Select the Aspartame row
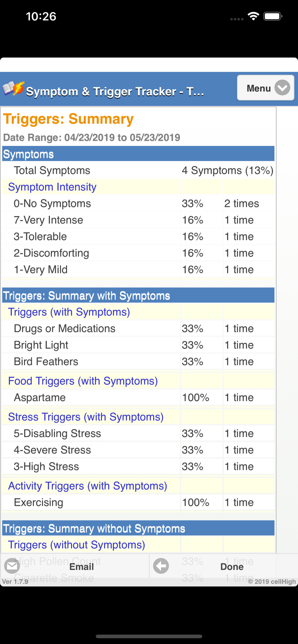 point(40,397)
